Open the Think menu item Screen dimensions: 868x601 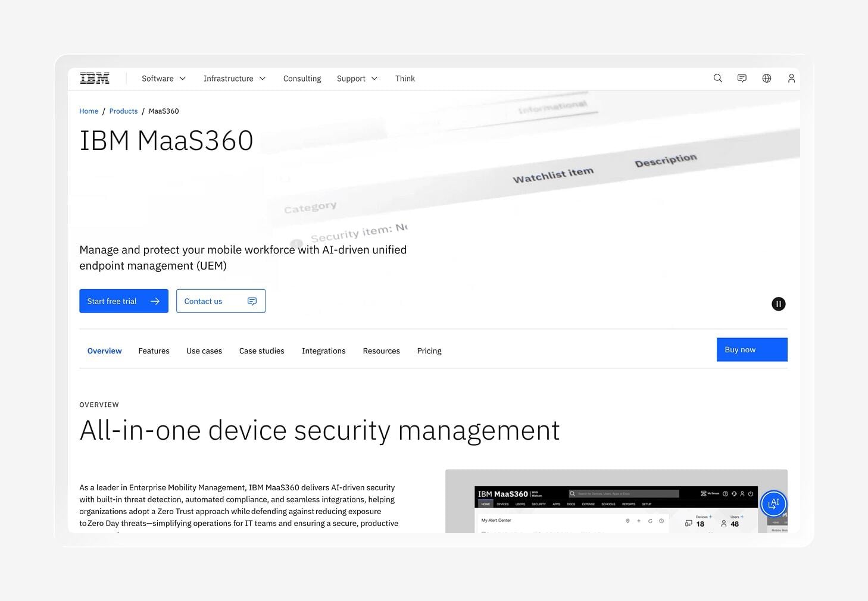[405, 79]
